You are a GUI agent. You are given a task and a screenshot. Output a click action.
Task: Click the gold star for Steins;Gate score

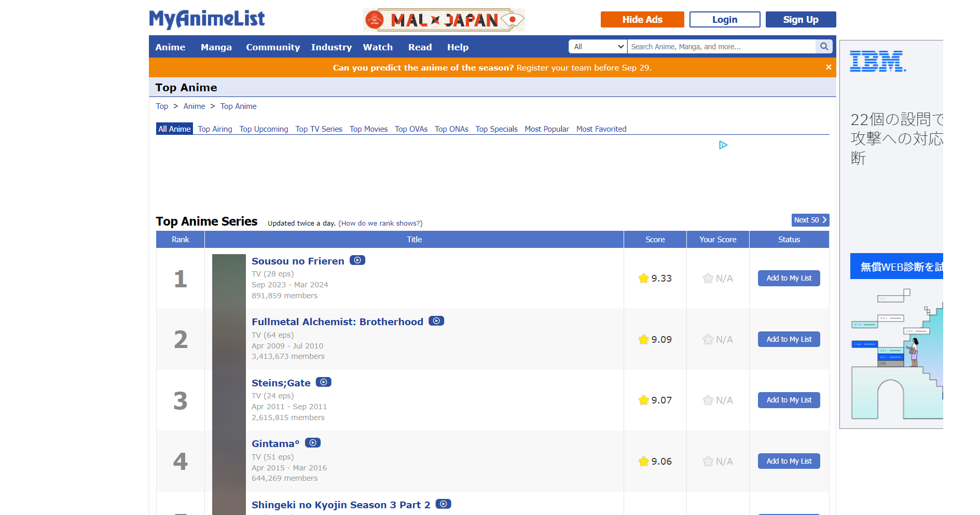[644, 400]
